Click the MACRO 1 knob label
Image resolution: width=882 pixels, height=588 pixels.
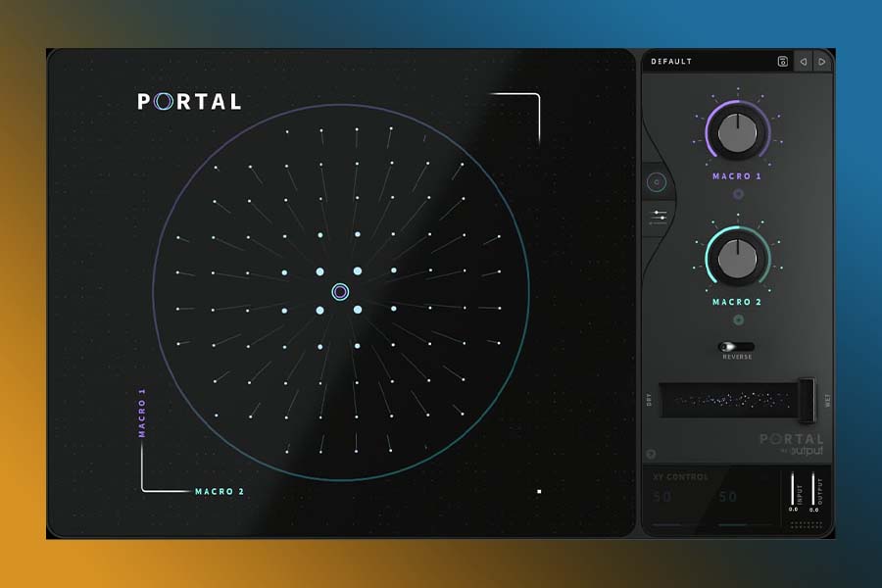[737, 176]
